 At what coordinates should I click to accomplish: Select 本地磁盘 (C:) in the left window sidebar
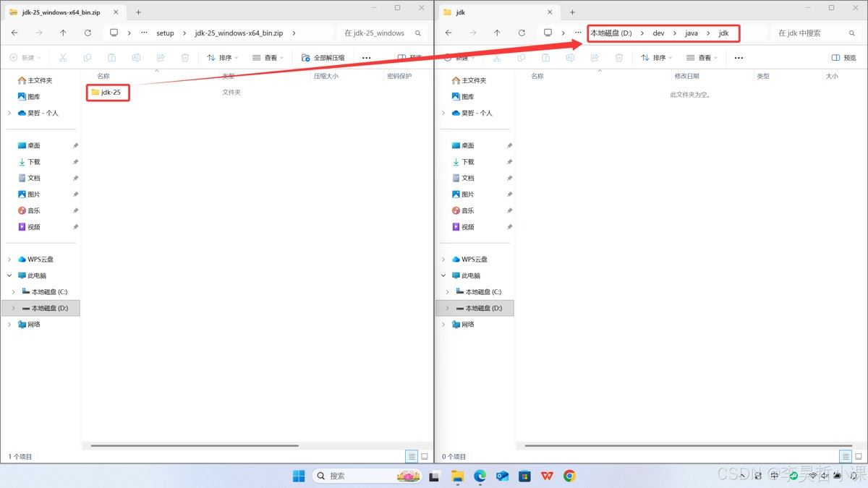click(x=45, y=292)
